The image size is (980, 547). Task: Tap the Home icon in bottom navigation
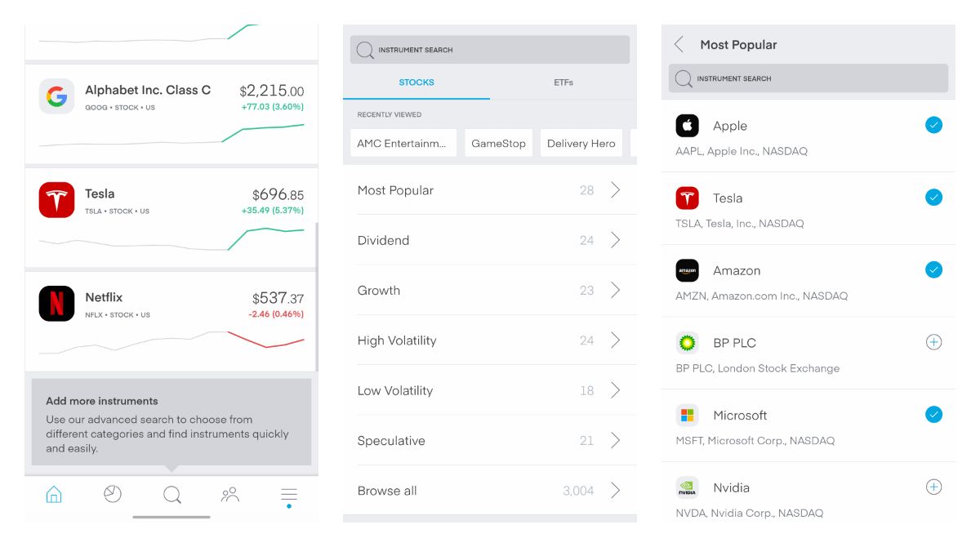coord(54,495)
